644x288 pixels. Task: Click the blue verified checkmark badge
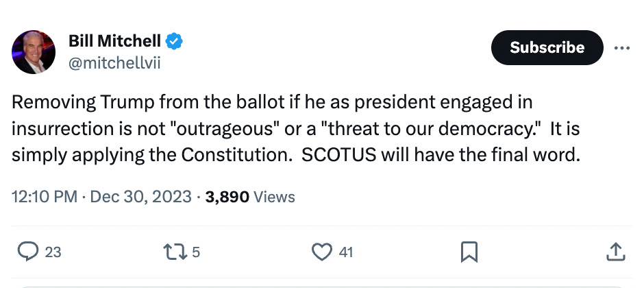pyautogui.click(x=174, y=41)
